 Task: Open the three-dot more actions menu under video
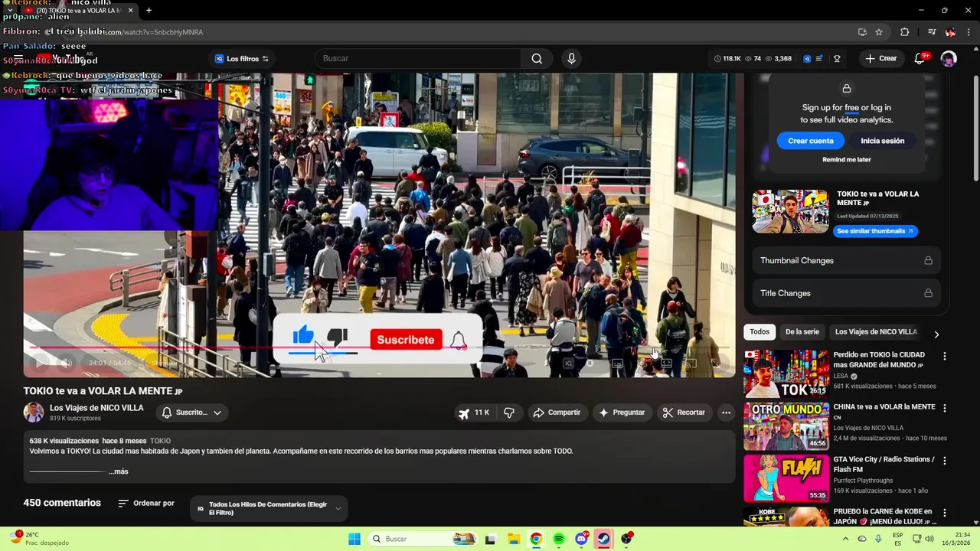pyautogui.click(x=726, y=412)
